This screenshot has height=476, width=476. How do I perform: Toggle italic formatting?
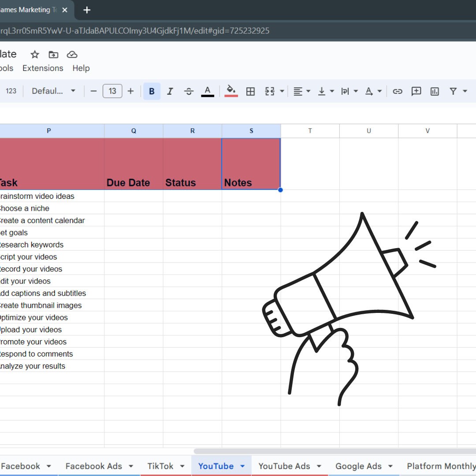pos(170,91)
